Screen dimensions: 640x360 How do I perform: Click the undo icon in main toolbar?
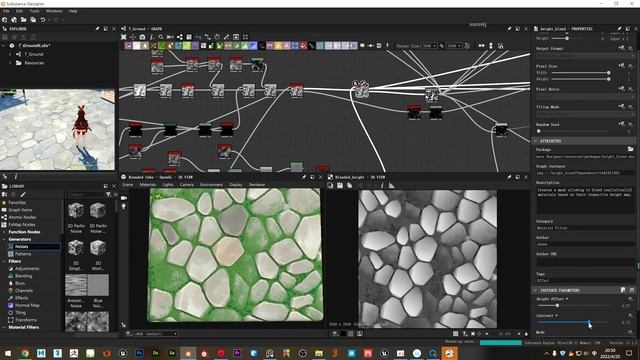pyautogui.click(x=43, y=20)
